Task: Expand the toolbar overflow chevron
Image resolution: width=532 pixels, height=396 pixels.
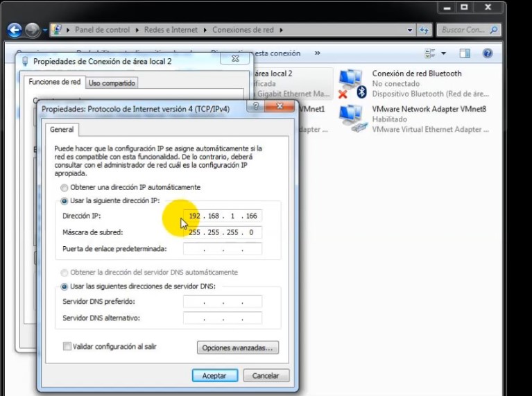Action: click(x=317, y=53)
